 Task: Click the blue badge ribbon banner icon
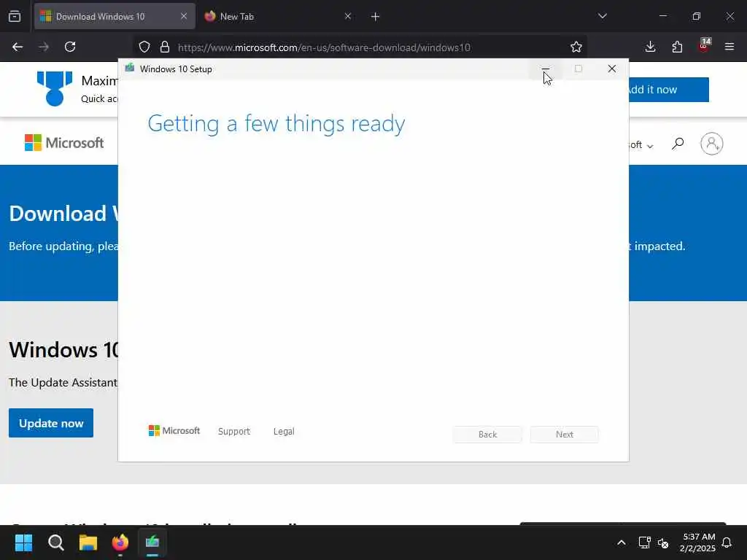[x=55, y=88]
